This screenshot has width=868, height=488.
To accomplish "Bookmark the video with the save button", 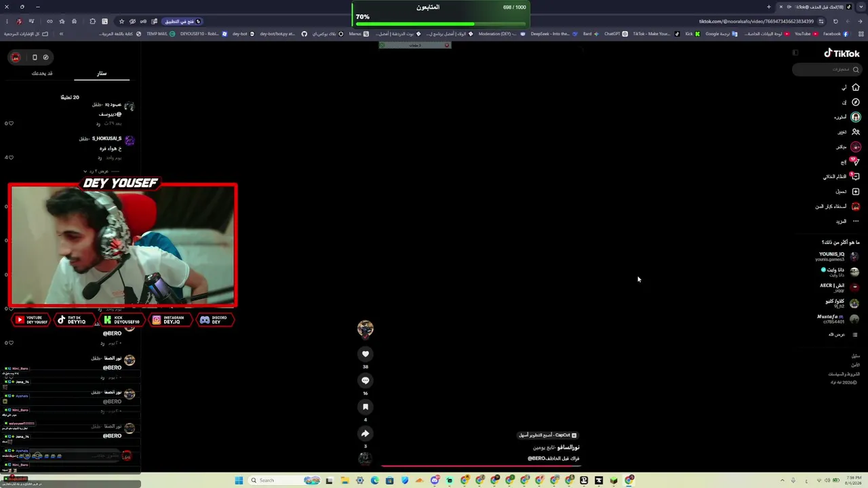I will coord(366,407).
